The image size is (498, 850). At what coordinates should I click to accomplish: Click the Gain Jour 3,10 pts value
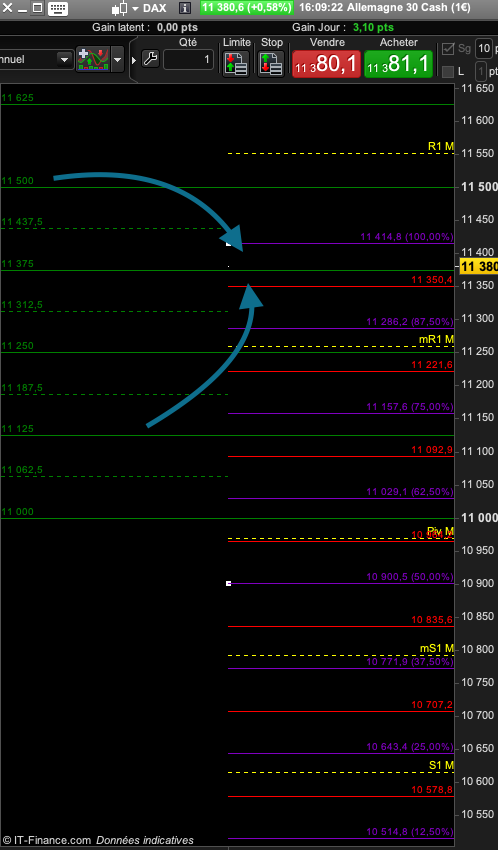click(373, 27)
